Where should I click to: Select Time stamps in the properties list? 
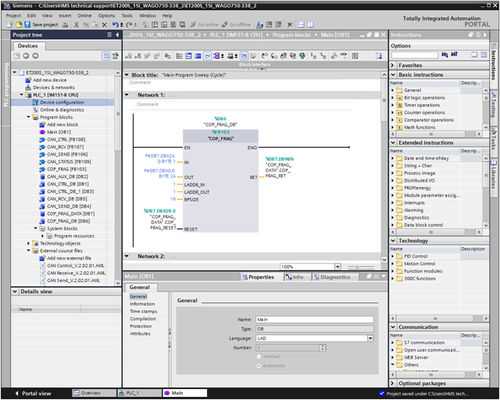(143, 311)
